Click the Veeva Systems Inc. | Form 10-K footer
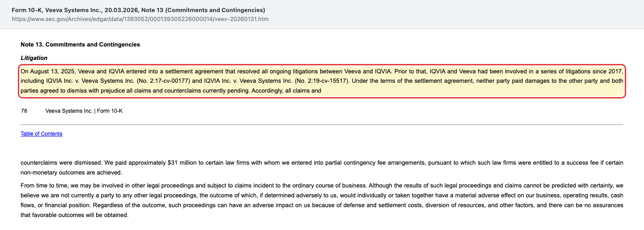 pos(84,111)
